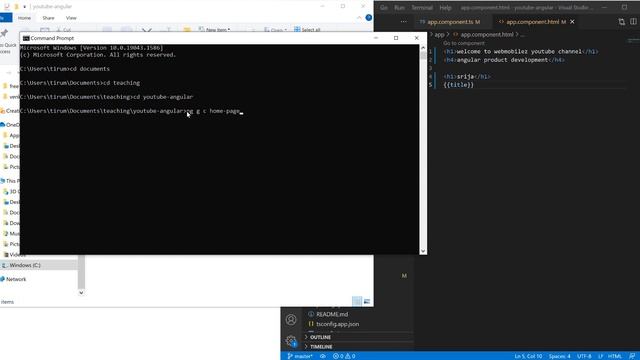640x360 pixels.
Task: Close the app.component.html tab
Action: [x=572, y=22]
